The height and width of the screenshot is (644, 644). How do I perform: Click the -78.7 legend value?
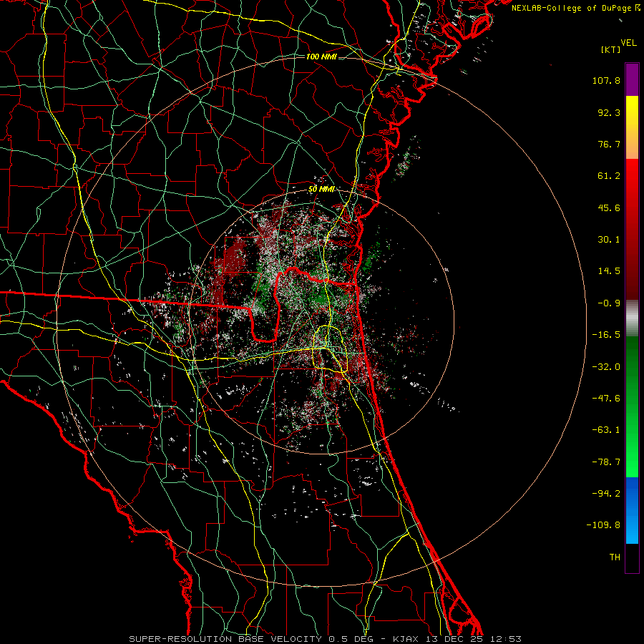[x=606, y=462]
